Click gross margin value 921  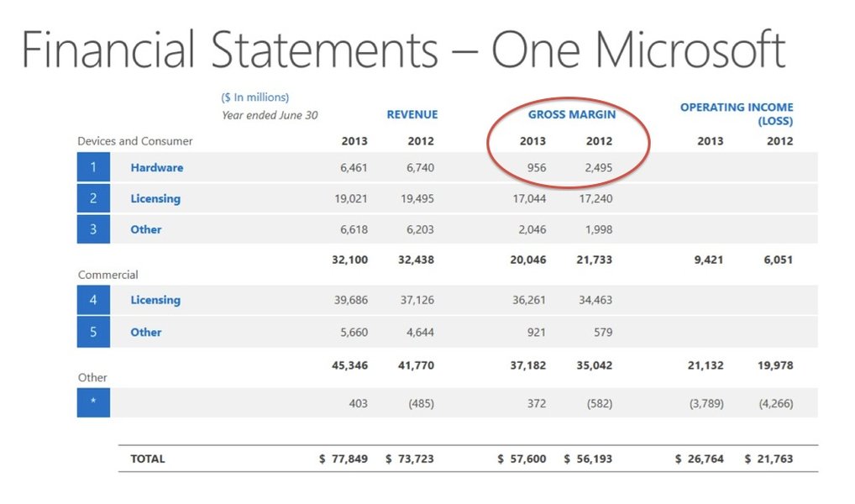[x=537, y=332]
